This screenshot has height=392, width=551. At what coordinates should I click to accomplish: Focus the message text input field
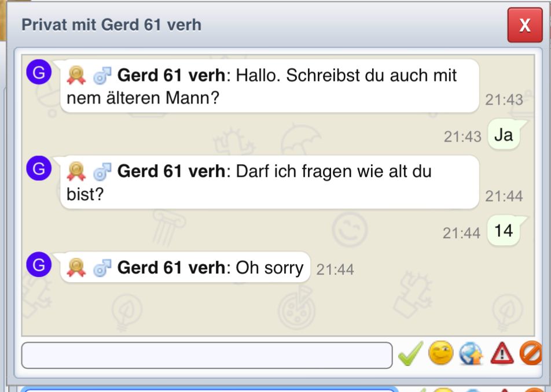207,355
